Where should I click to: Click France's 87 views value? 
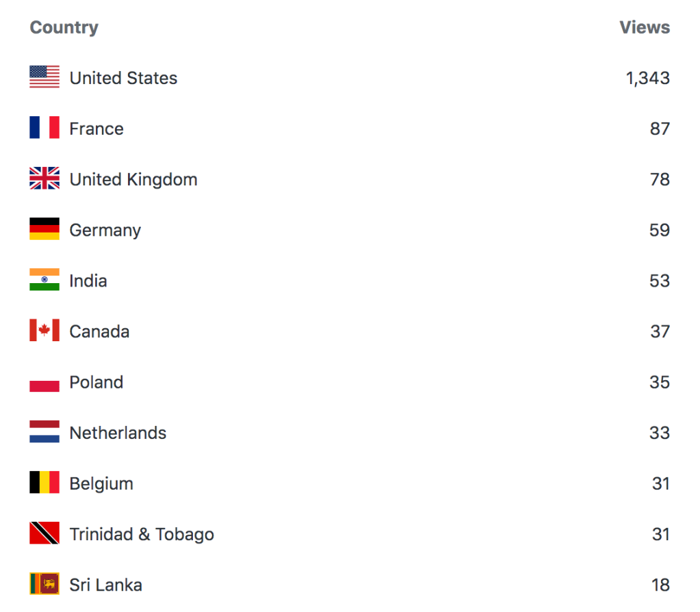[x=660, y=129]
